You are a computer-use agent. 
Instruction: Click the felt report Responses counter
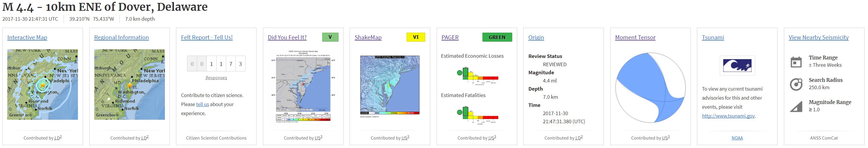216,64
